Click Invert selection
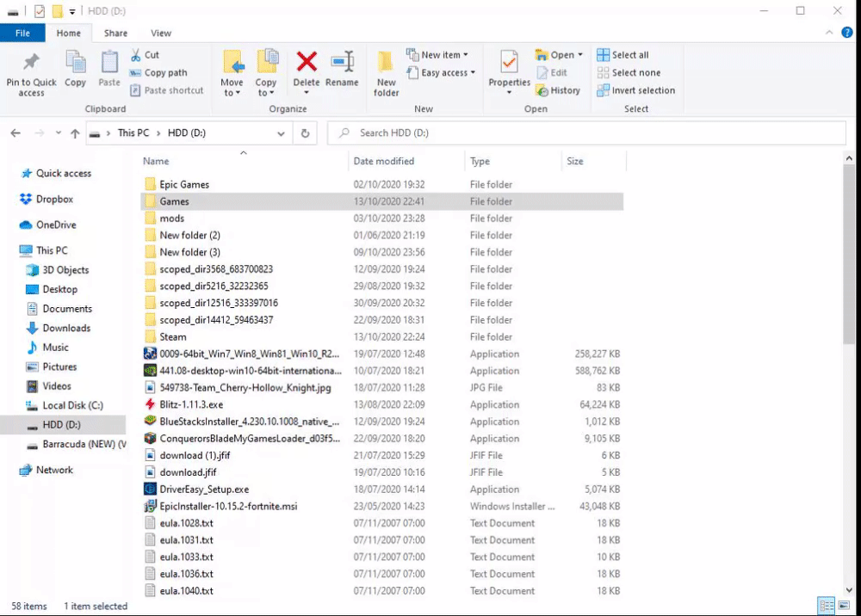The height and width of the screenshot is (616, 861). [x=636, y=90]
